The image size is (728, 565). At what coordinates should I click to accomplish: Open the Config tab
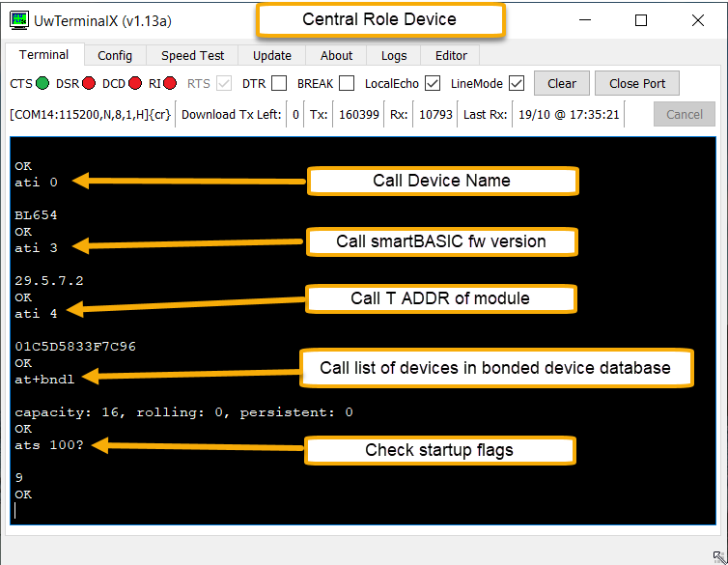click(x=115, y=56)
